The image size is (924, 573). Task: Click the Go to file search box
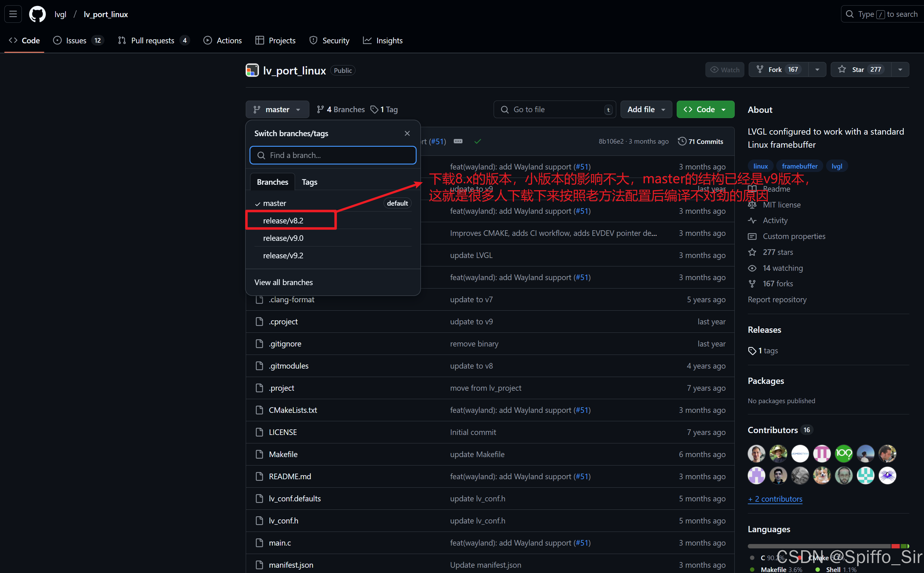pos(554,110)
